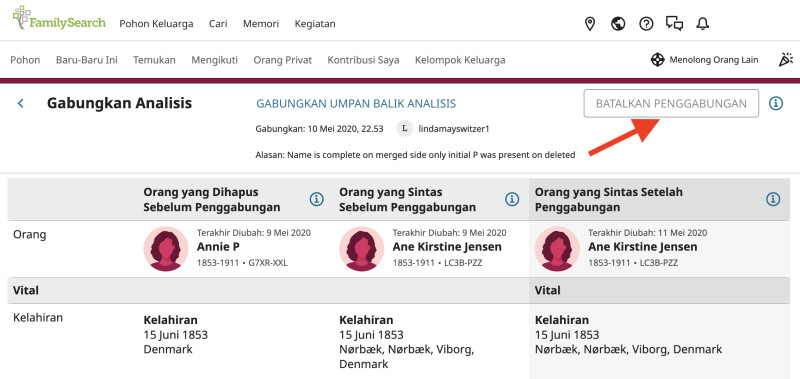Open the Annie P person name

tap(218, 247)
